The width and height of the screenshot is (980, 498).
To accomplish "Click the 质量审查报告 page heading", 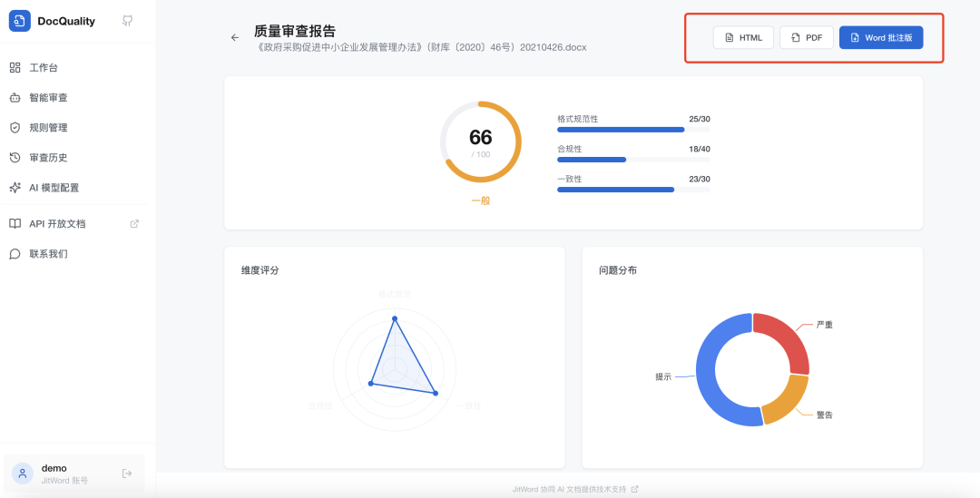I will pos(295,31).
